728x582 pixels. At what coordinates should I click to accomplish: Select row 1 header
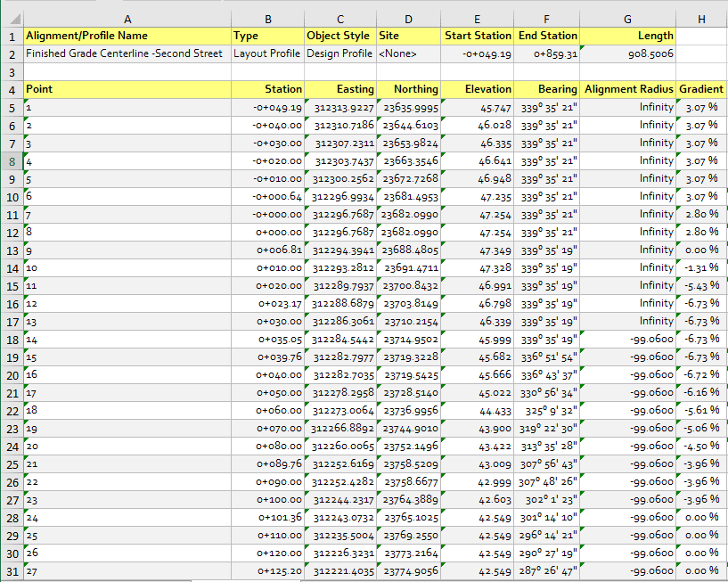pos(12,37)
